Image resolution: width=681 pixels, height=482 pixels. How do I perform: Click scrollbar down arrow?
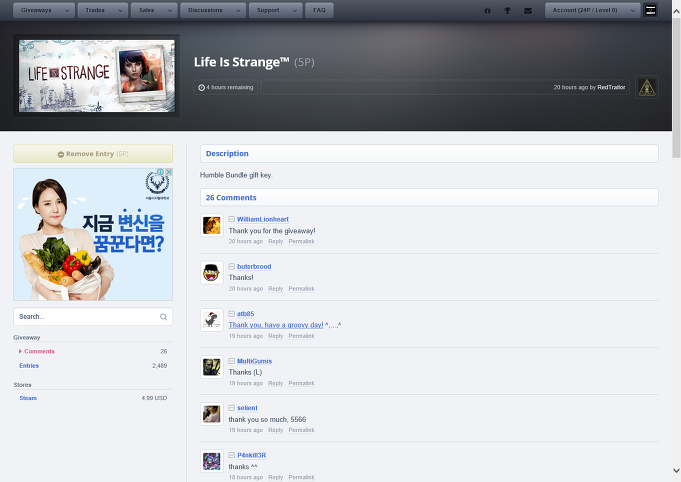pos(676,470)
